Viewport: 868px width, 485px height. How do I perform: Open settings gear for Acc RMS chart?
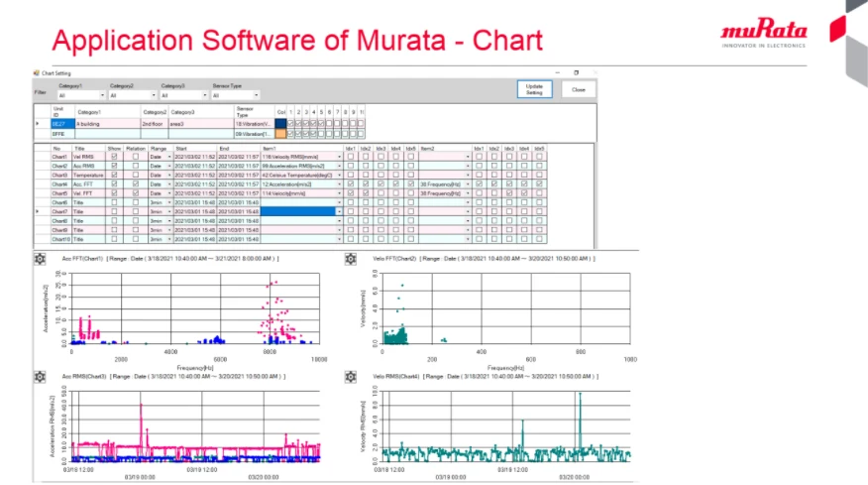(x=40, y=377)
